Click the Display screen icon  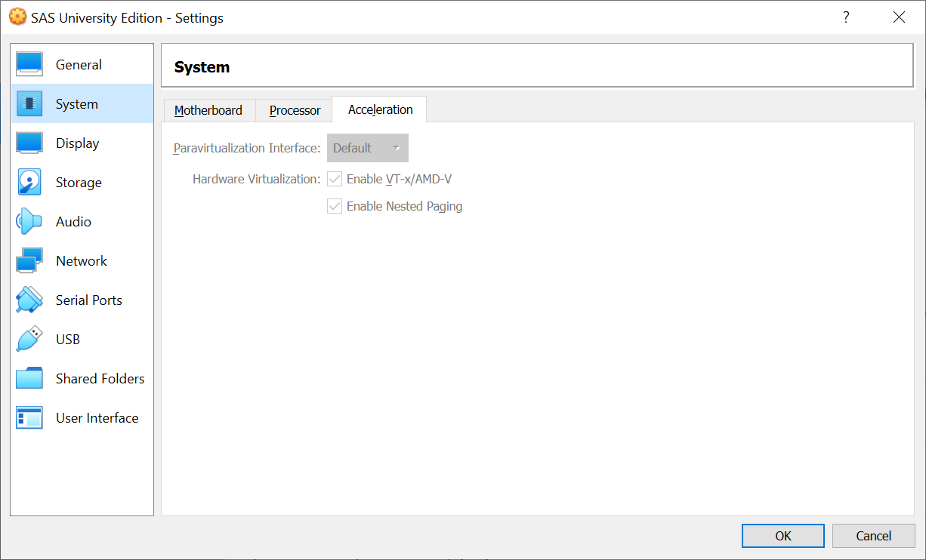(x=29, y=143)
